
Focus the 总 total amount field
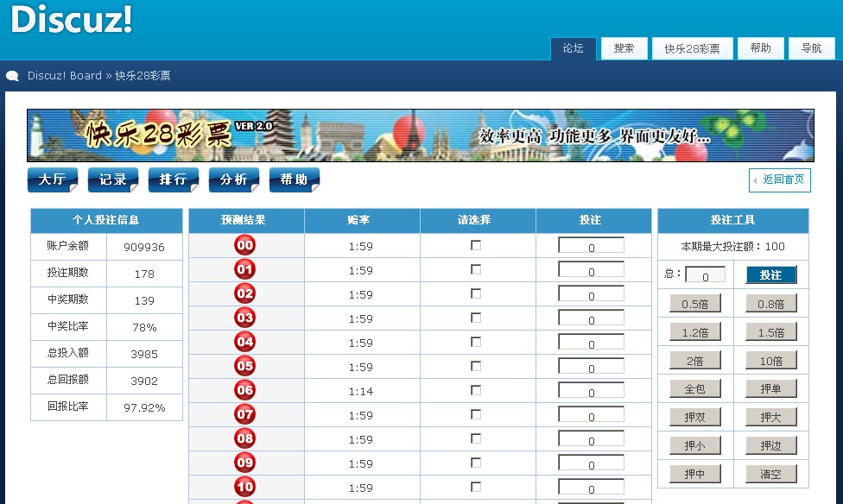coord(706,274)
